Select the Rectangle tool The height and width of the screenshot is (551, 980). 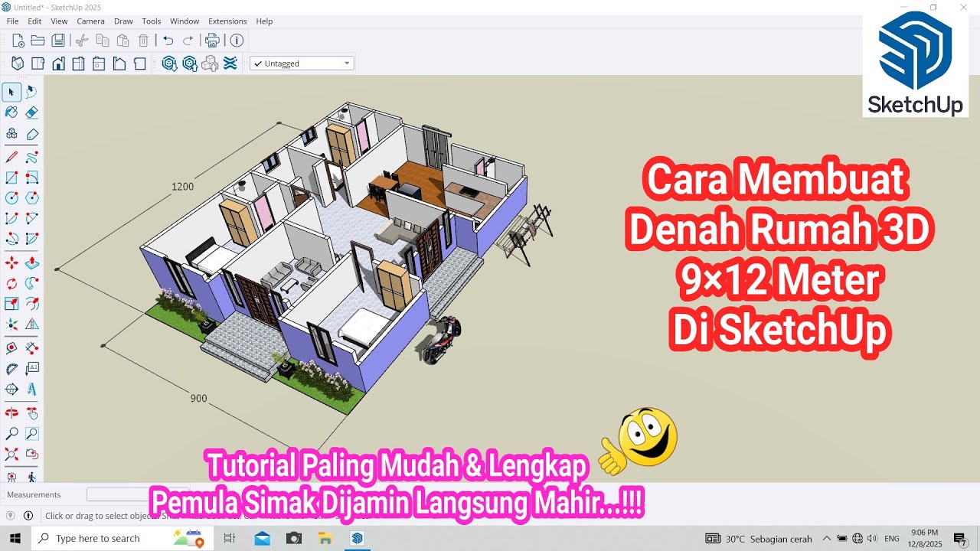(11, 178)
